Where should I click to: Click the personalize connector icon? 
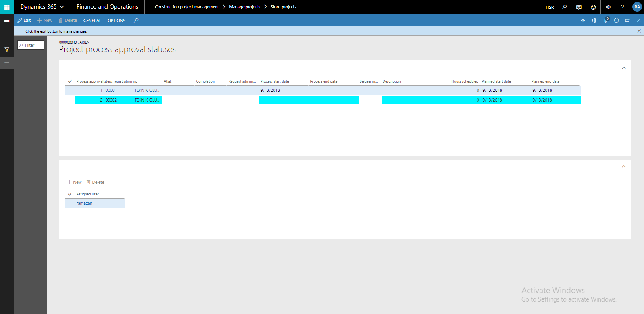[583, 20]
